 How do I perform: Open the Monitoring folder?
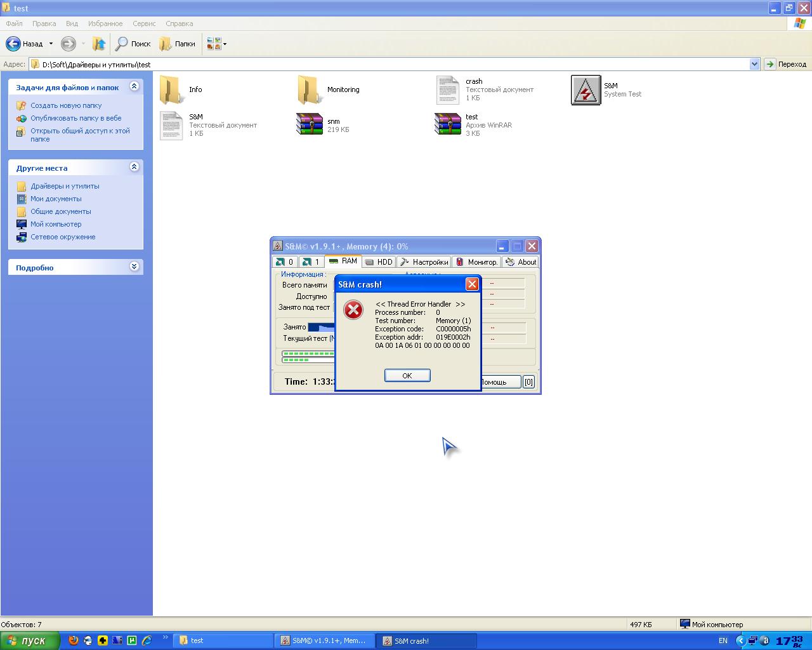[309, 90]
